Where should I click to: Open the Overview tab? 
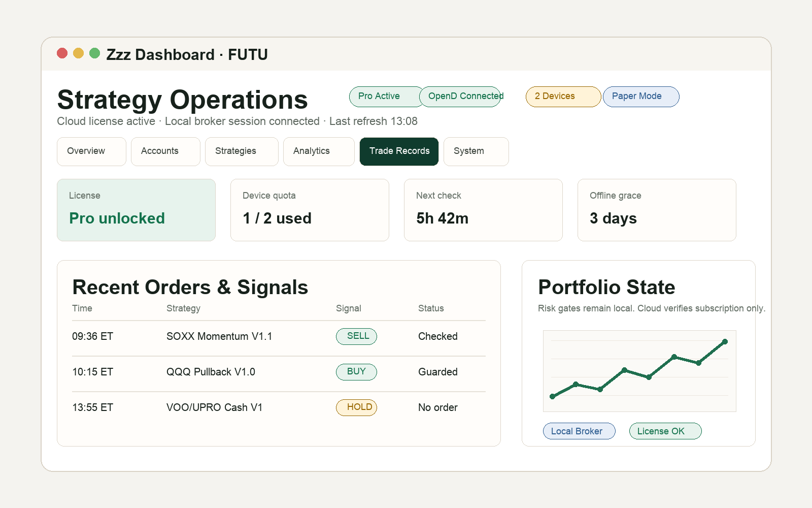point(91,151)
